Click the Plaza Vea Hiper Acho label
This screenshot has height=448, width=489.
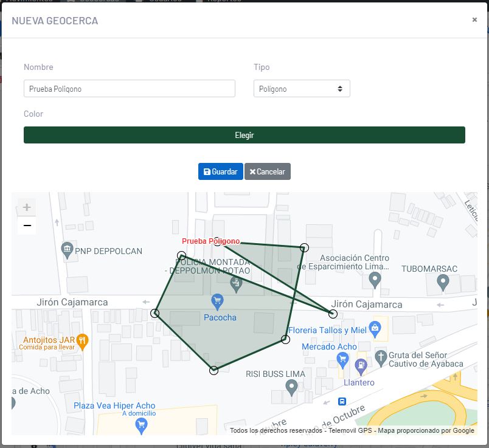tap(114, 405)
